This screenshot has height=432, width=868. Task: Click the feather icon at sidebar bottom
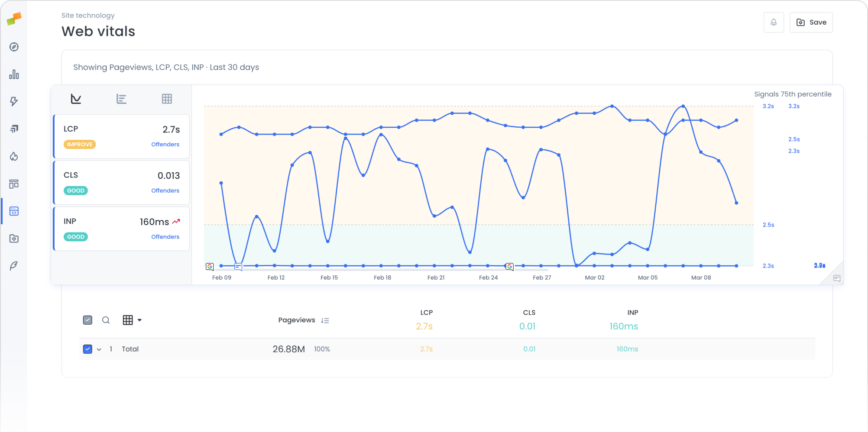(x=14, y=265)
